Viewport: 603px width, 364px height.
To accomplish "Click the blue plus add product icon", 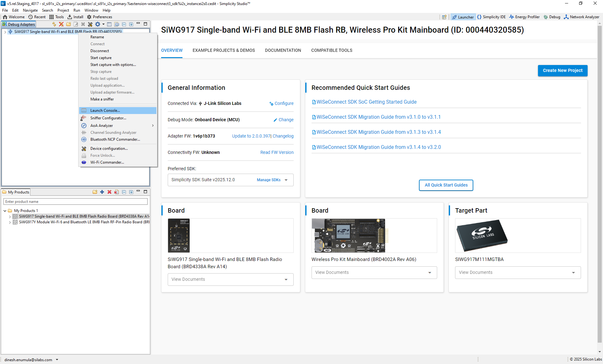I will pos(102,192).
